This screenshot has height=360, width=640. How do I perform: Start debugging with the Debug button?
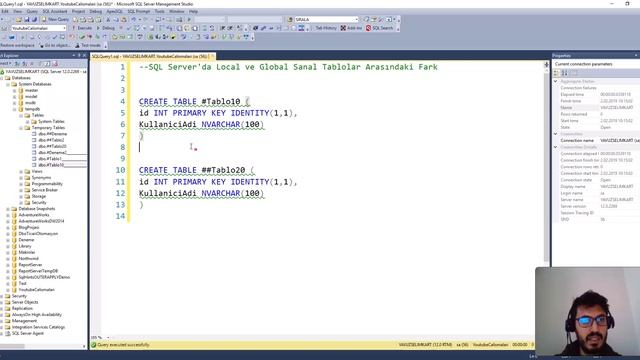pos(106,28)
